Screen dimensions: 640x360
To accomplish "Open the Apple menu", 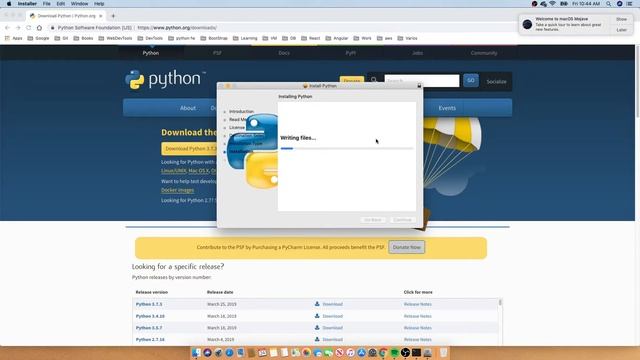I will 9,4.
